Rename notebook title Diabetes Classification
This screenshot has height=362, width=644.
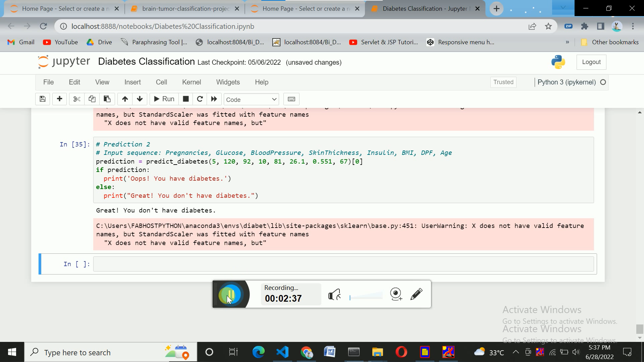tap(146, 62)
